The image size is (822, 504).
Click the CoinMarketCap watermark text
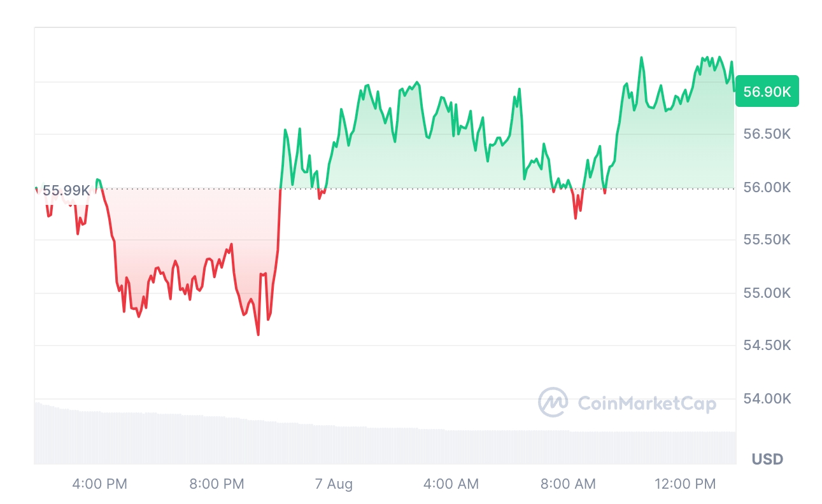pyautogui.click(x=646, y=403)
